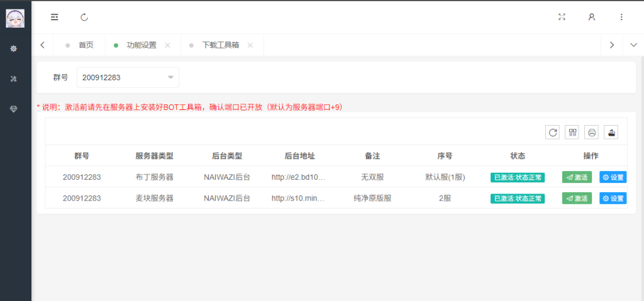Click the 默认服(1服) cell
Image resolution: width=644 pixels, height=301 pixels.
click(445, 177)
